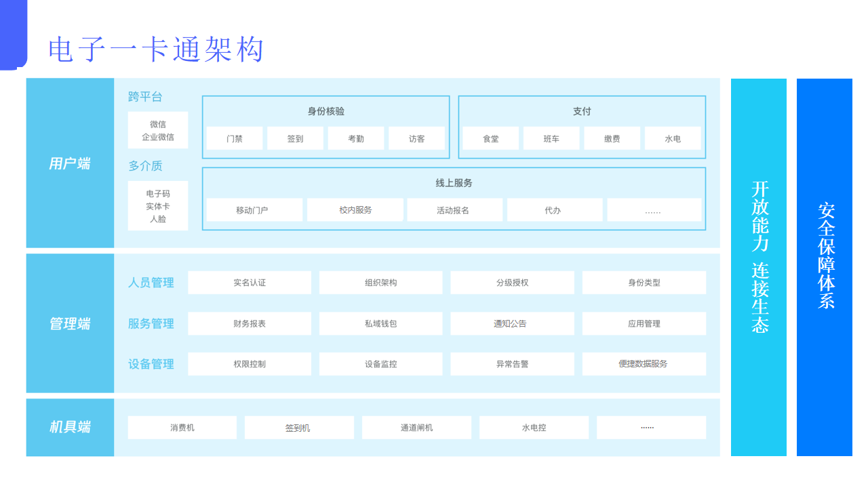
Task: Open the 校内服务 link
Action: click(x=355, y=210)
